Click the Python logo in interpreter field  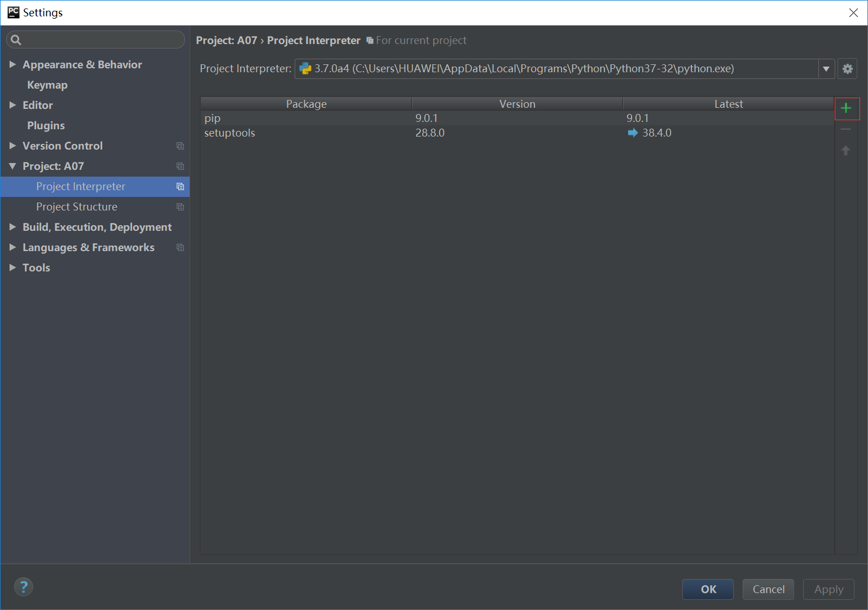[x=305, y=69]
